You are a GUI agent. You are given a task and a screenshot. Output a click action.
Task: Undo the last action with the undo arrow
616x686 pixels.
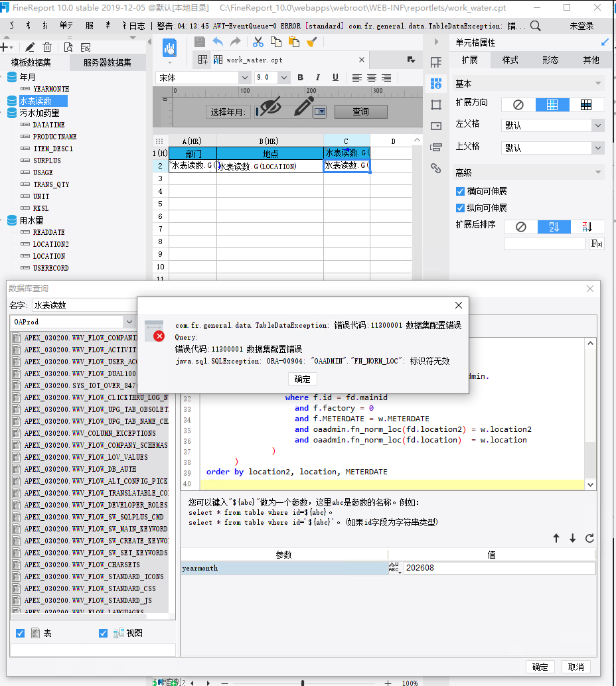coord(218,42)
